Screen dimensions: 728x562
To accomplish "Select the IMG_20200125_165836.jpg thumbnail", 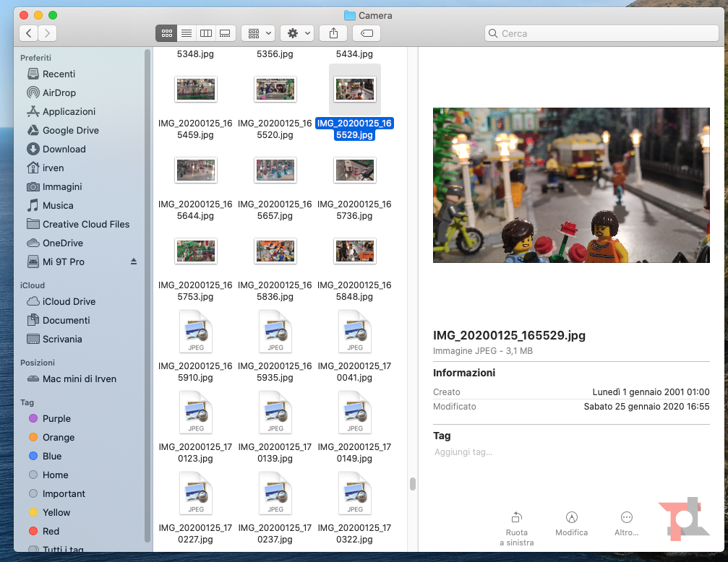I will 275,251.
